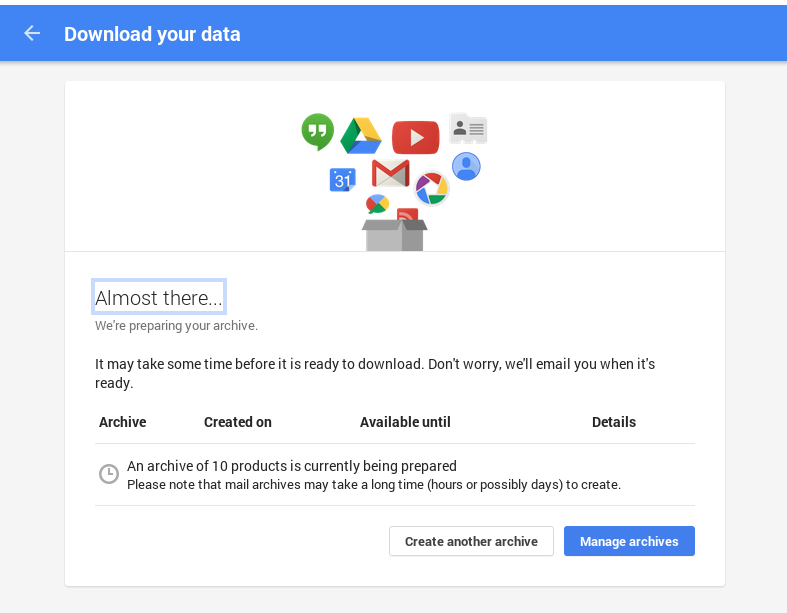The image size is (787, 613).
Task: Click the Archive column header
Action: click(123, 422)
